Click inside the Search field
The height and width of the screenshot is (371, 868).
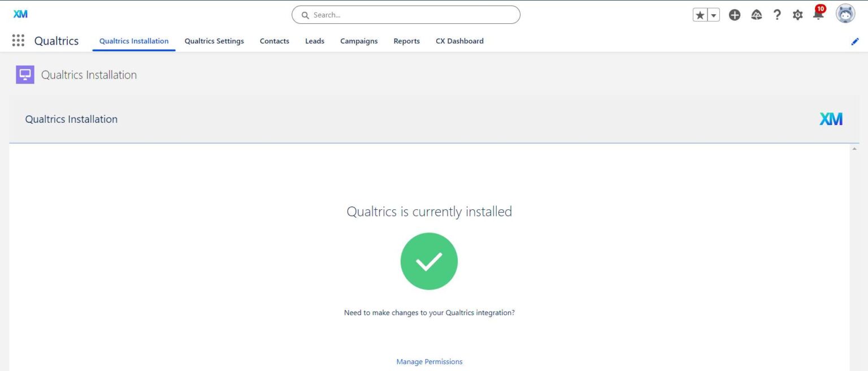point(405,15)
